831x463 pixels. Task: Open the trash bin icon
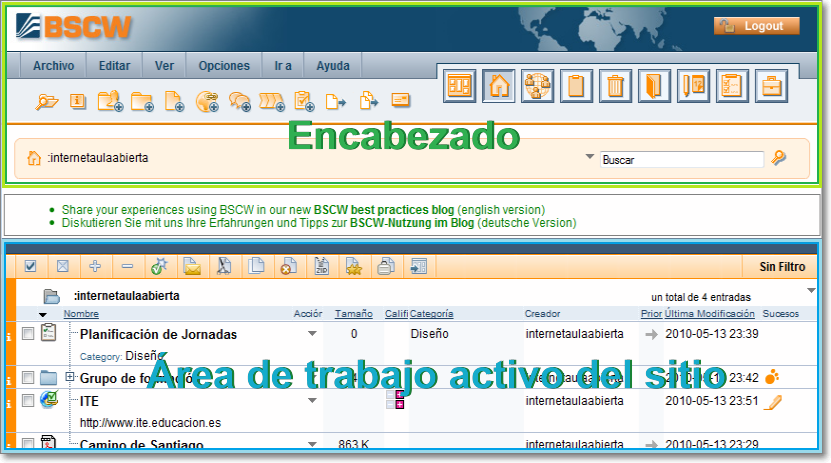pyautogui.click(x=615, y=86)
